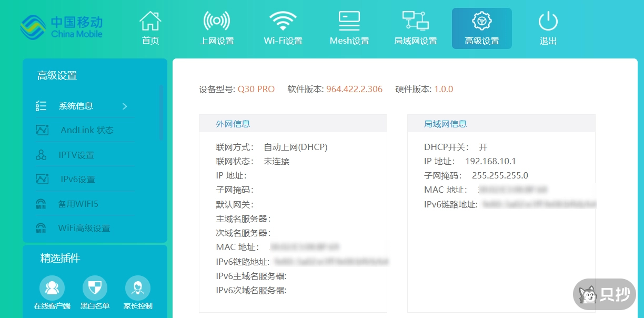Screen dimensions: 644x318
Task: Open the 局域网设置 LAN settings icon
Action: click(x=416, y=20)
